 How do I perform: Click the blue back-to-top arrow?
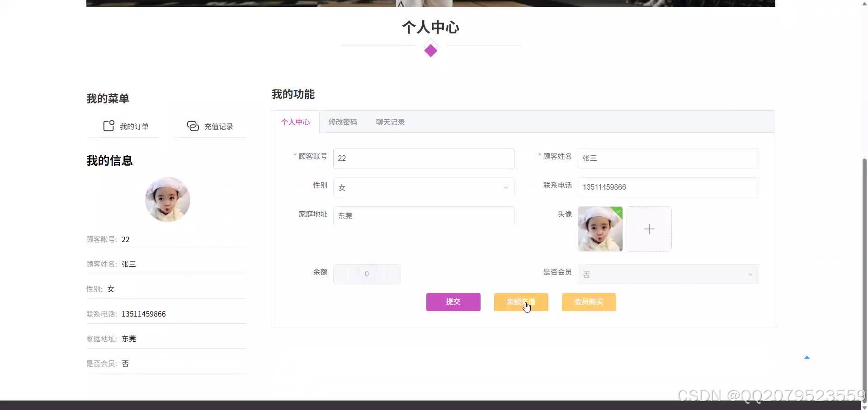[x=807, y=358]
